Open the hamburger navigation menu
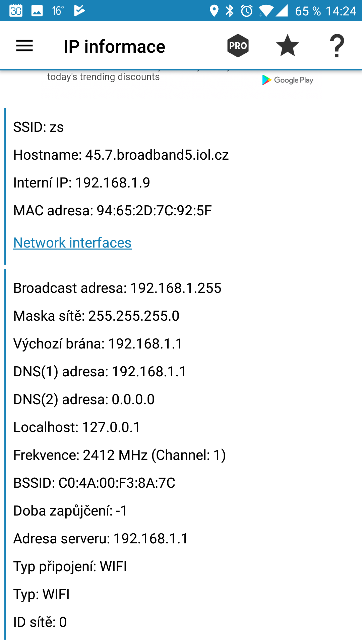362x644 pixels. tap(24, 46)
